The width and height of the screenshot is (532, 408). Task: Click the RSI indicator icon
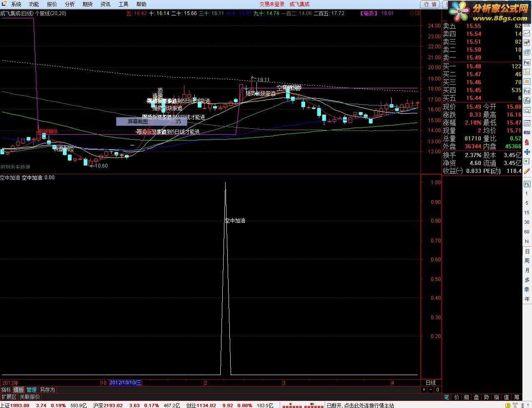[527, 133]
